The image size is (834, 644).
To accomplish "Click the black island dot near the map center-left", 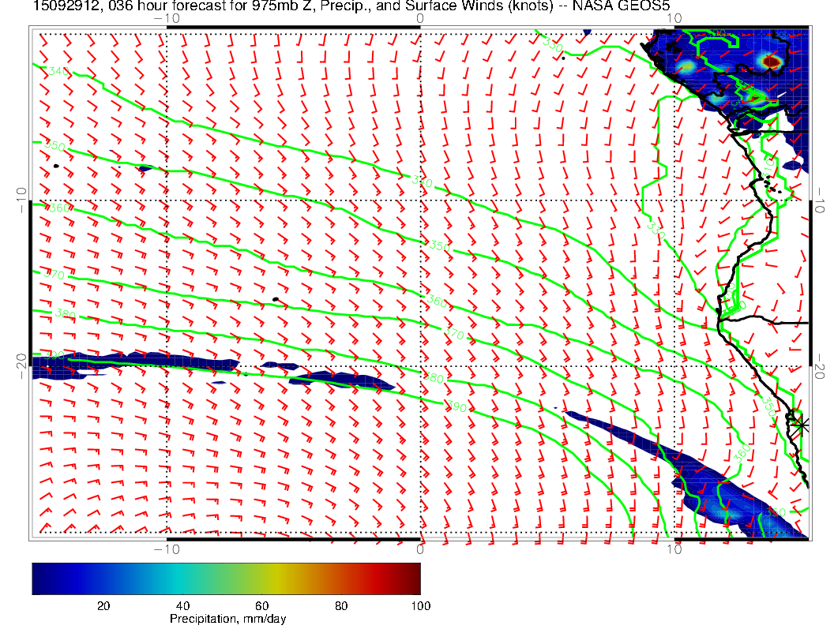I will [275, 299].
